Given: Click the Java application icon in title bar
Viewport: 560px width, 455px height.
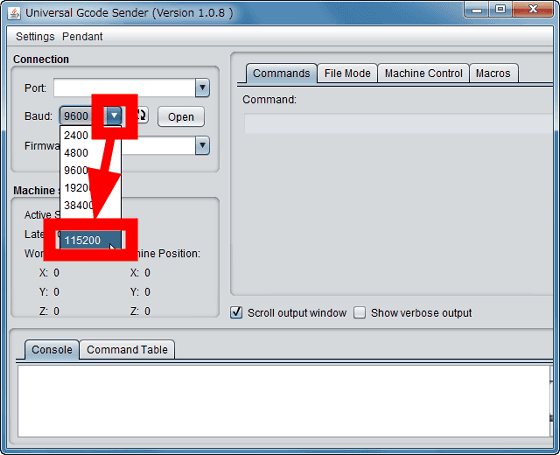Looking at the screenshot, I should point(14,13).
